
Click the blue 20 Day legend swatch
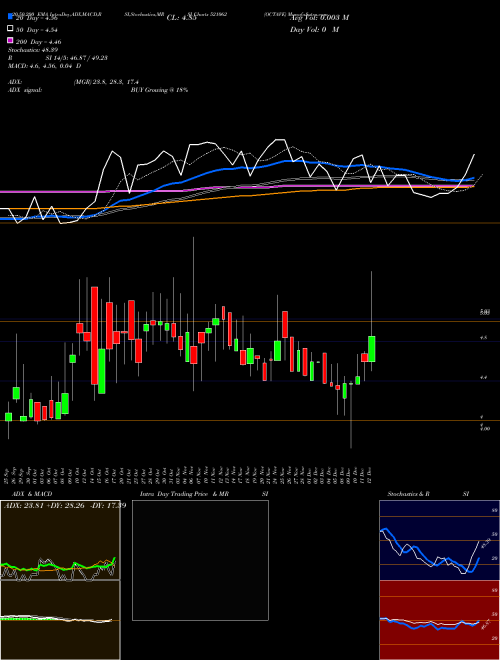click(x=10, y=17)
